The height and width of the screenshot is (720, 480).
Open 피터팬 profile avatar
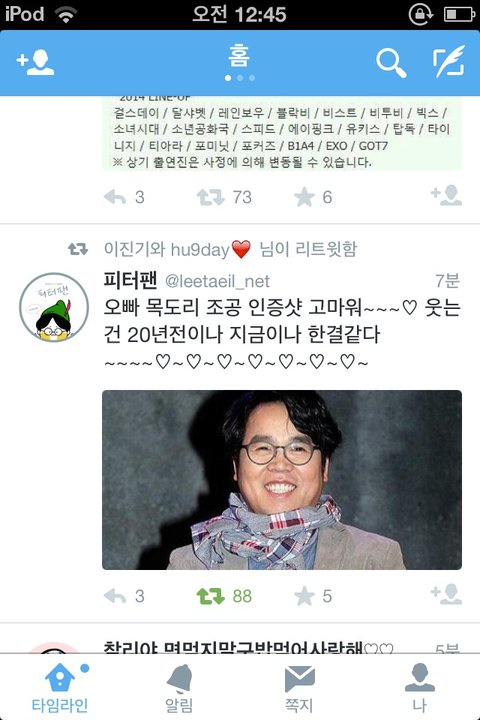[x=54, y=307]
